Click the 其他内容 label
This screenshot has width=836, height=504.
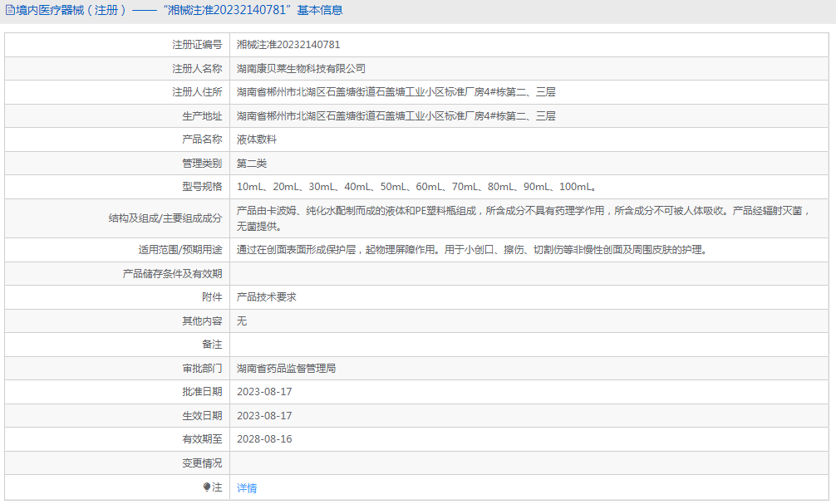pyautogui.click(x=202, y=321)
